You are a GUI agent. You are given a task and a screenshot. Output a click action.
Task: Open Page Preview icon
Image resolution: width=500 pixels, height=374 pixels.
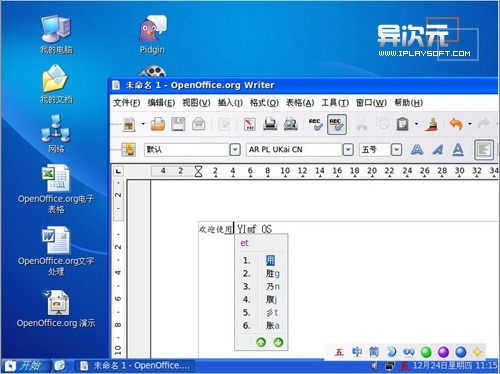pos(291,124)
